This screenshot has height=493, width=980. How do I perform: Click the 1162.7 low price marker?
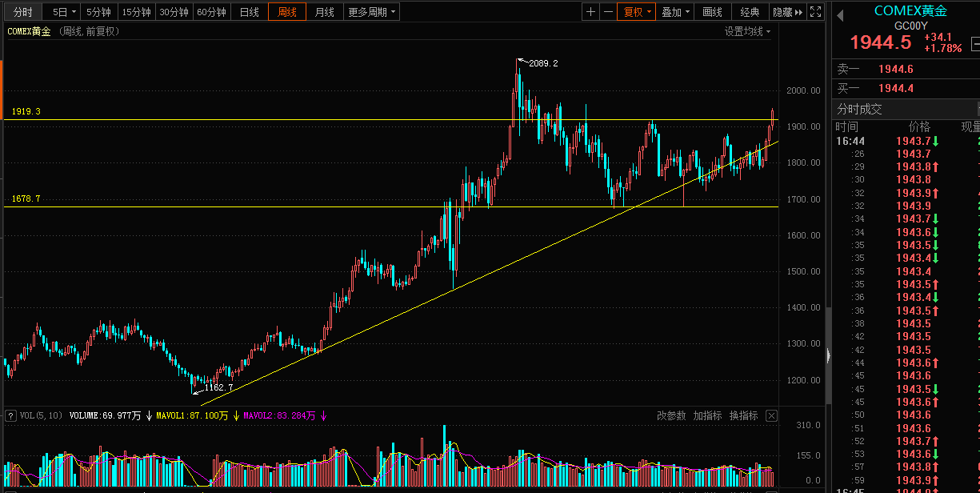(218, 387)
